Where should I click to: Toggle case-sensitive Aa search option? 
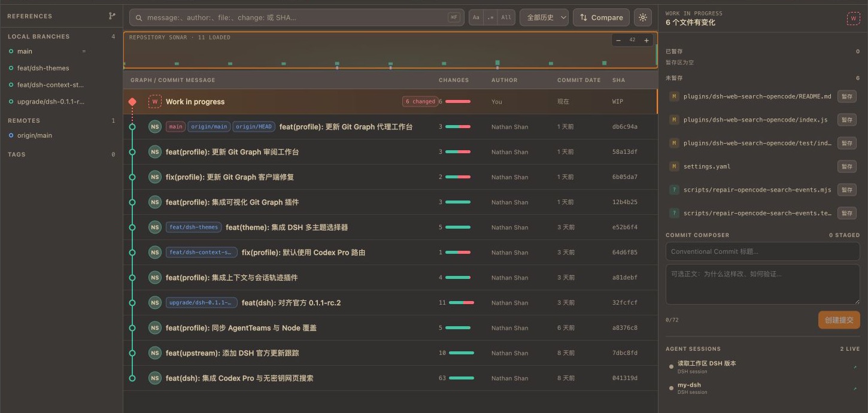476,17
